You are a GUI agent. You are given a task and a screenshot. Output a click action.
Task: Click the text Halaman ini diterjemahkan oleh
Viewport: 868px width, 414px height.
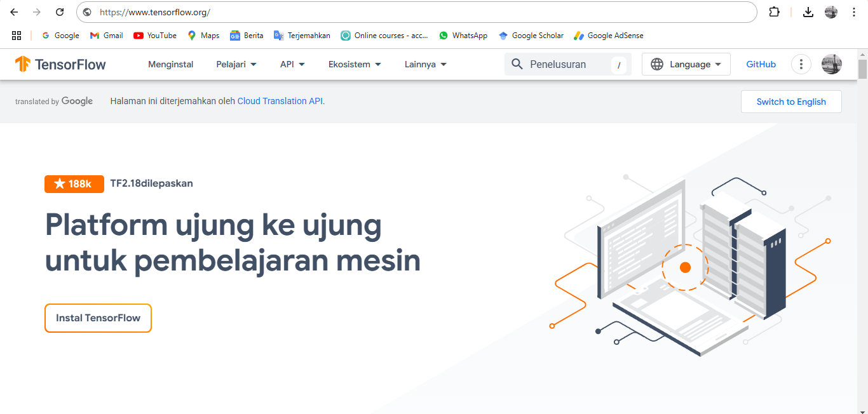click(x=173, y=101)
